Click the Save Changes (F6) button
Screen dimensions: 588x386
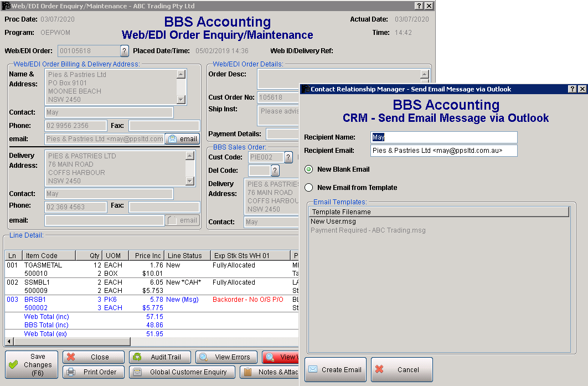31,365
